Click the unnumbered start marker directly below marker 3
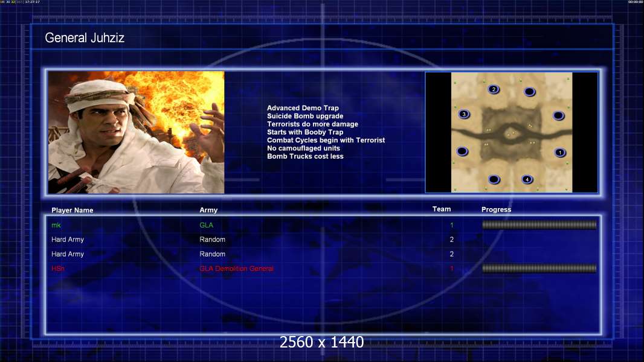 463,151
